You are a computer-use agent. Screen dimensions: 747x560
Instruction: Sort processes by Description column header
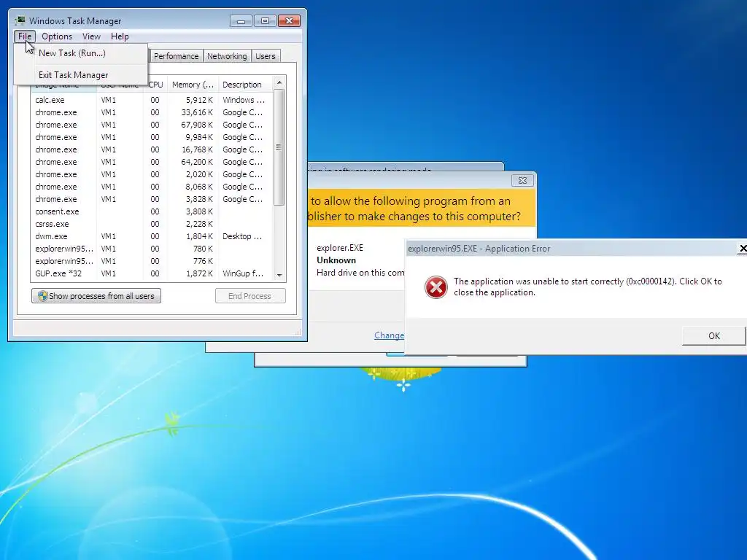click(x=245, y=85)
